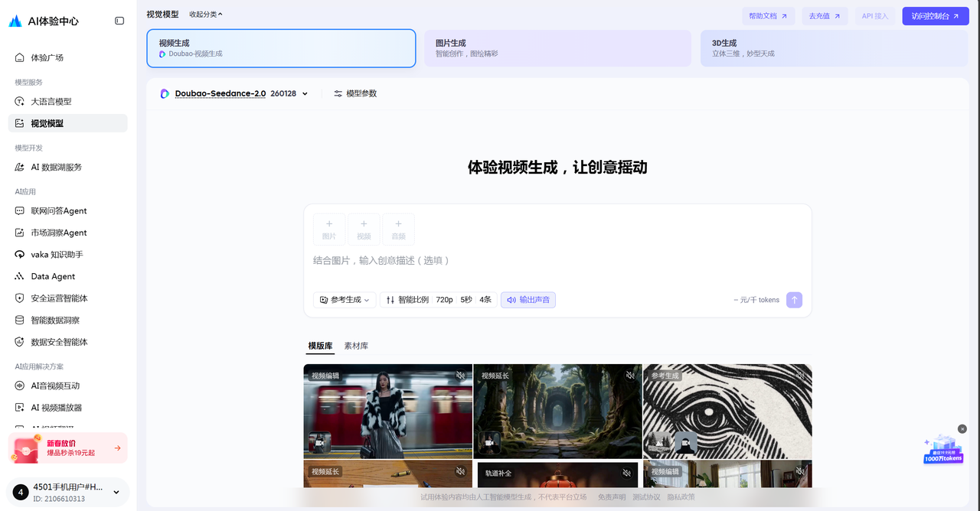Toggle the 输出声音 sound output option
The height and width of the screenshot is (511, 980).
[x=528, y=300]
